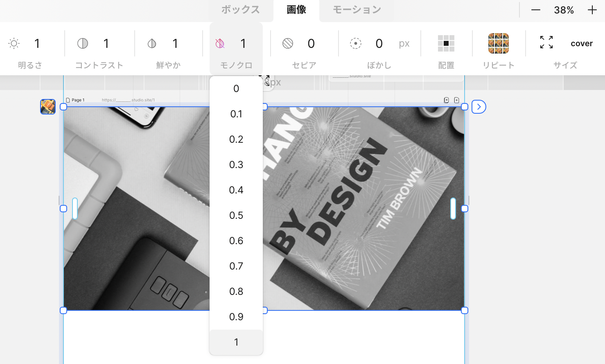Switch to the モーション tab
Viewport: 605px width, 364px height.
point(357,10)
